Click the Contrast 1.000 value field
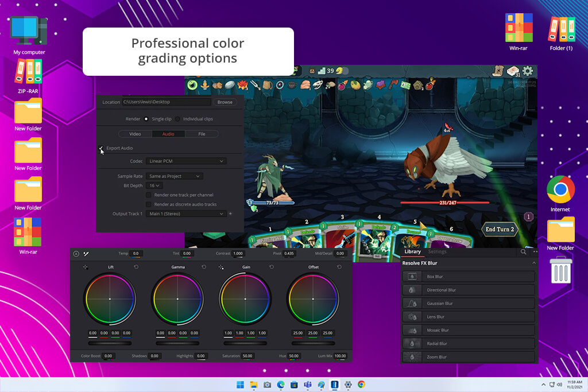The image size is (588, 392). [x=238, y=253]
